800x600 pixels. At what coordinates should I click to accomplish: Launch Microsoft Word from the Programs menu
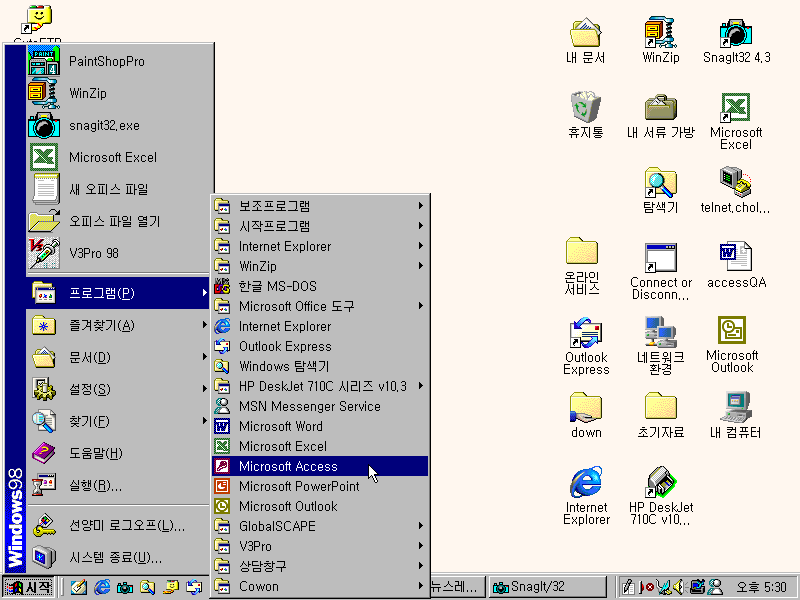(x=320, y=426)
